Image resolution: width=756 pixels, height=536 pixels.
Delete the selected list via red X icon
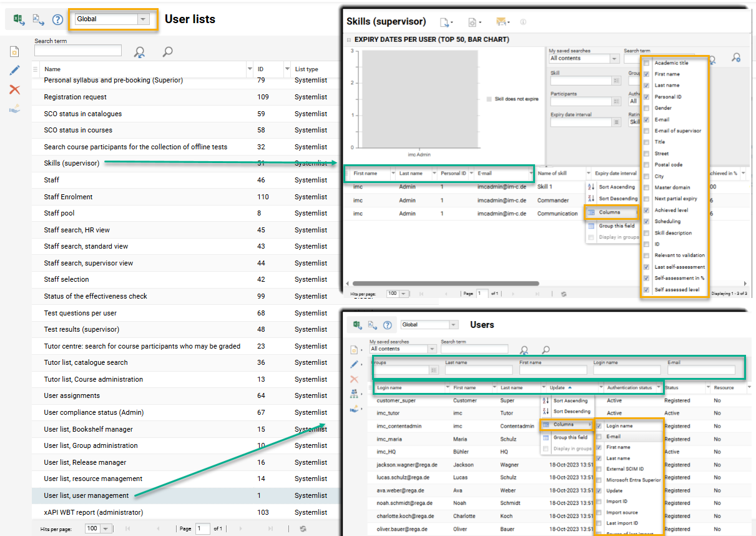[x=14, y=89]
